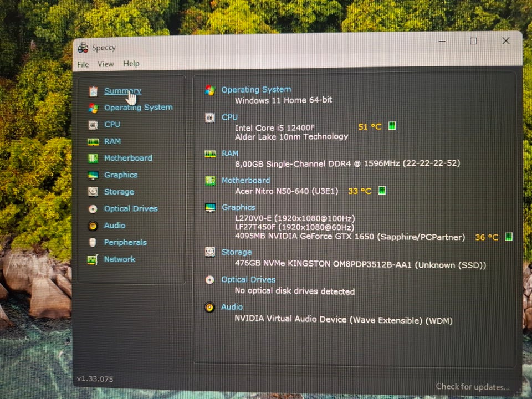532x399 pixels.
Task: Click the Audio speaker icon in summary pane
Action: click(209, 308)
